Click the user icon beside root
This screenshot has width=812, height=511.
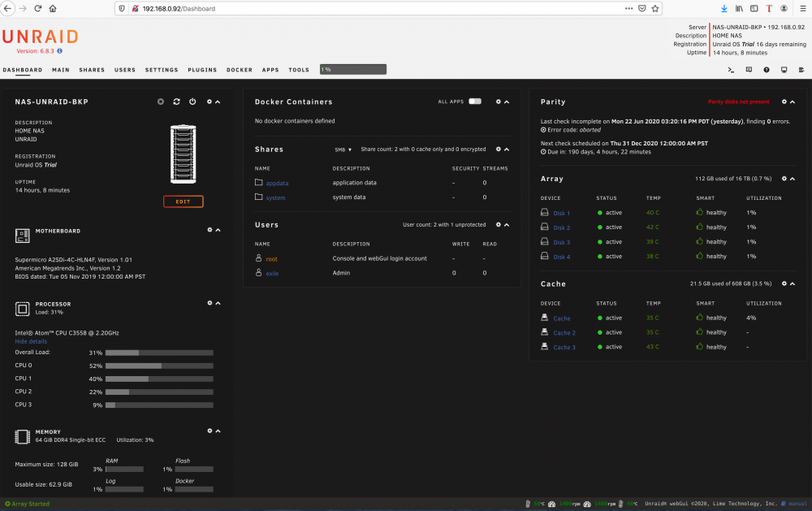(x=258, y=258)
